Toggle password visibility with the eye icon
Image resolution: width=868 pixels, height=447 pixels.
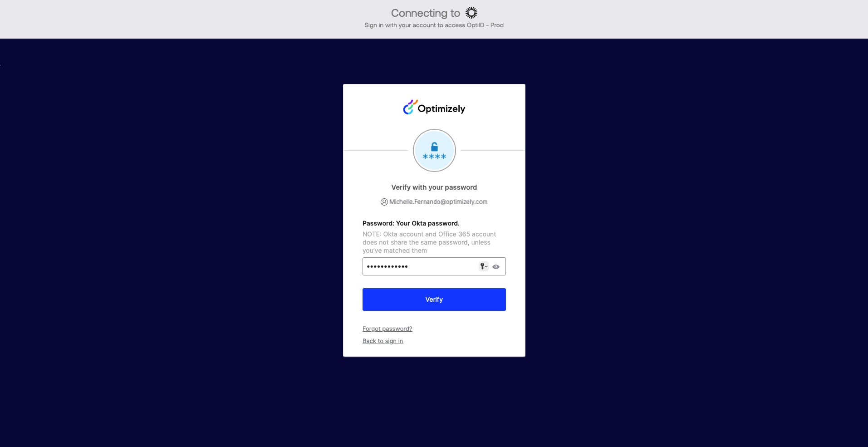(x=496, y=267)
